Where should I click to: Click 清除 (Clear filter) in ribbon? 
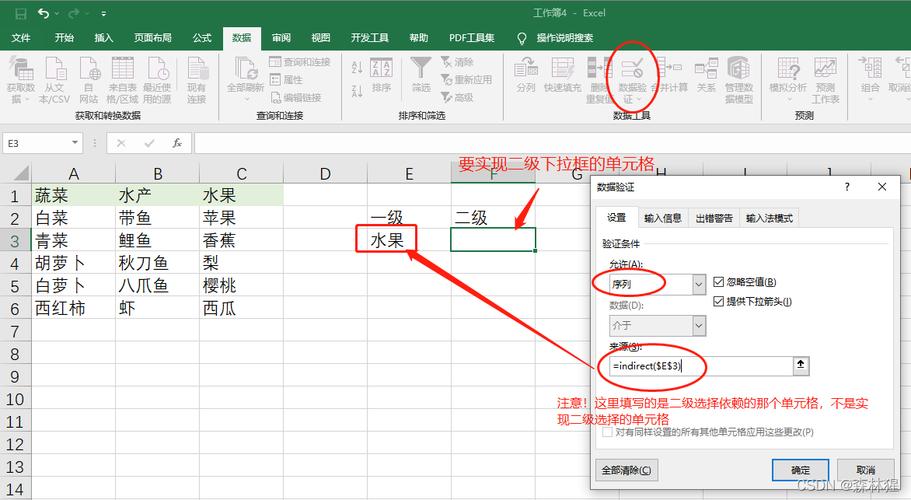pos(457,62)
